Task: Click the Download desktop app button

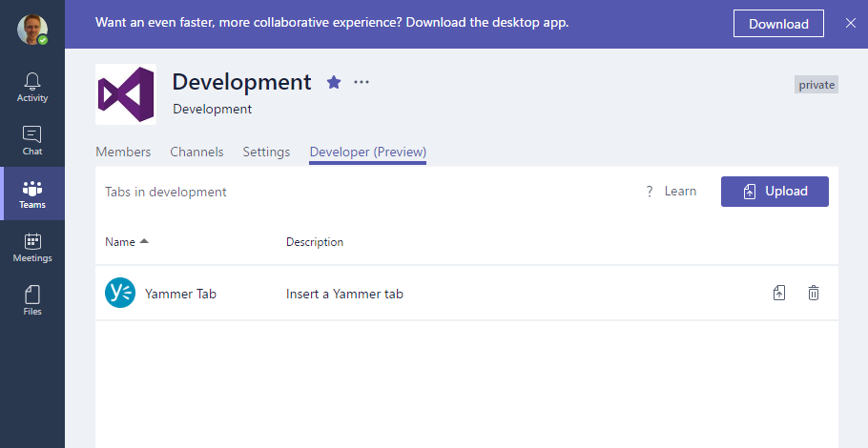Action: [778, 24]
